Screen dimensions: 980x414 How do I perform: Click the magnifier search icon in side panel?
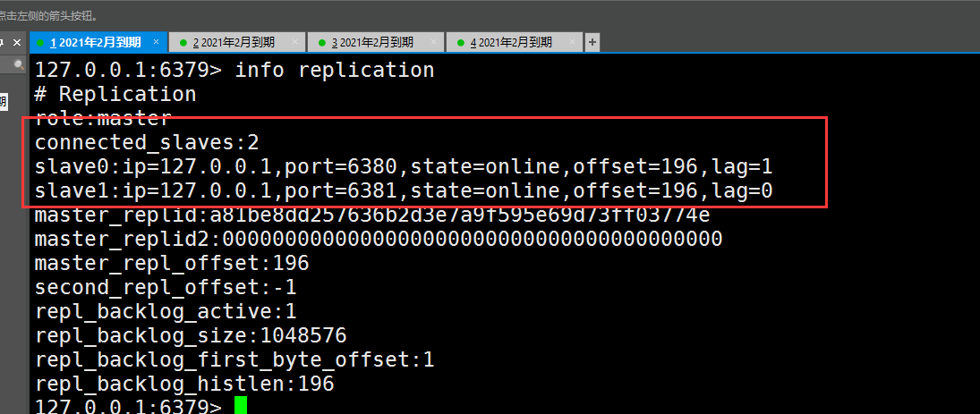pyautogui.click(x=19, y=64)
